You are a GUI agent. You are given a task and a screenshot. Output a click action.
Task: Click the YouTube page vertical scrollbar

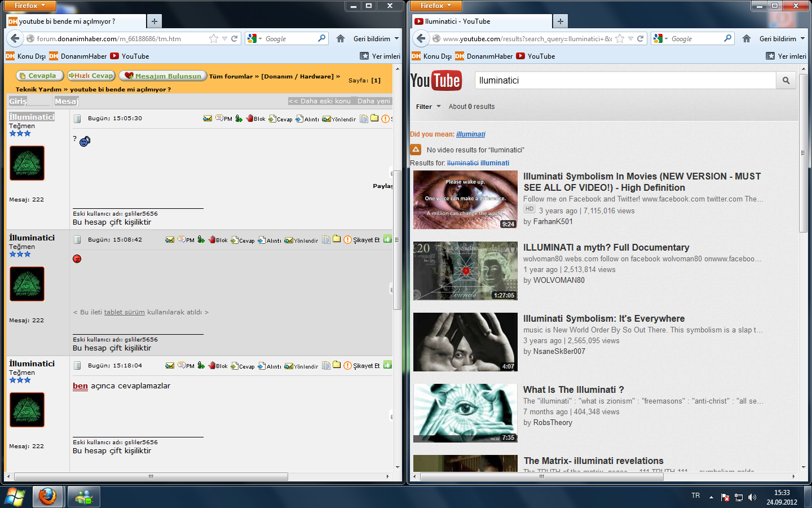click(804, 152)
